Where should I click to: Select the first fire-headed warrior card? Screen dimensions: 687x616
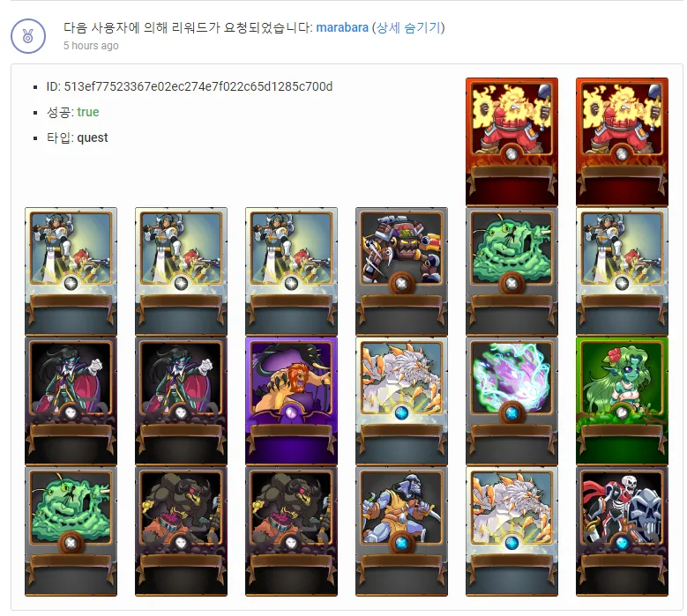pyautogui.click(x=512, y=142)
